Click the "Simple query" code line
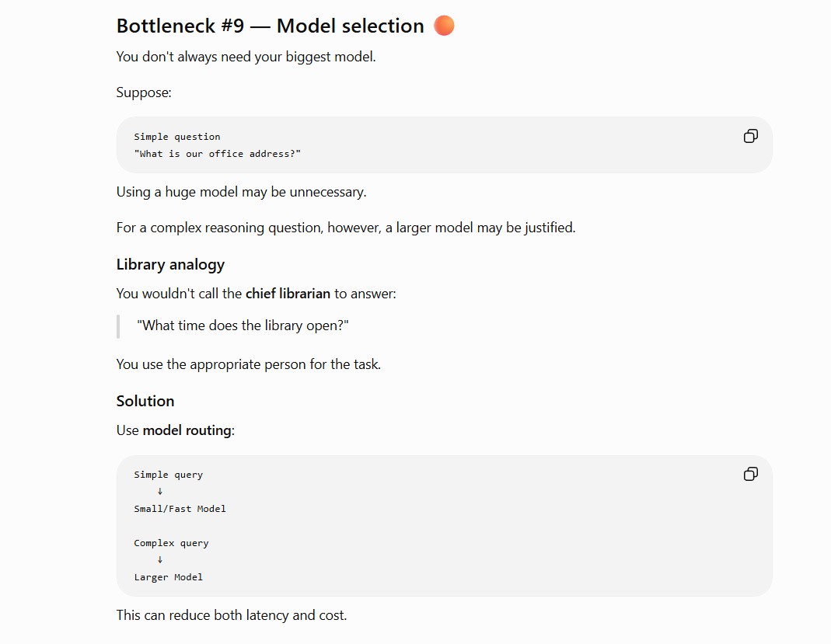Image resolution: width=831 pixels, height=644 pixels. click(168, 475)
